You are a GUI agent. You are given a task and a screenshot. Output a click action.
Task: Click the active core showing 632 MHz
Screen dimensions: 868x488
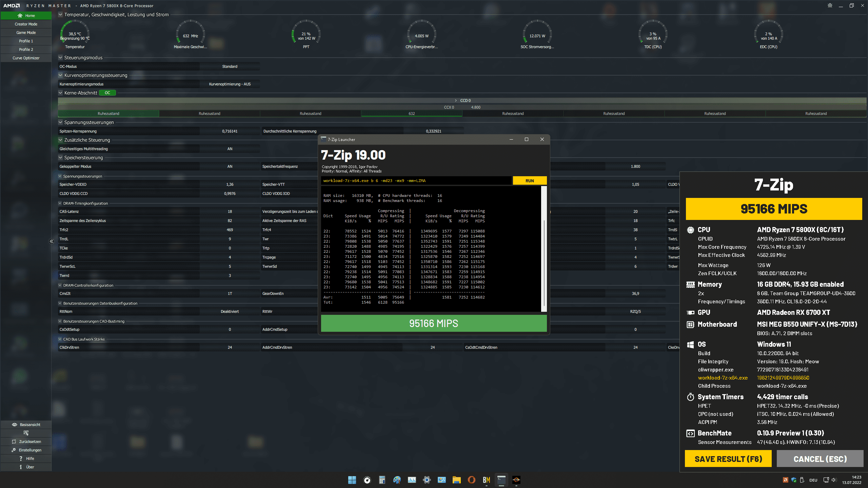point(412,114)
